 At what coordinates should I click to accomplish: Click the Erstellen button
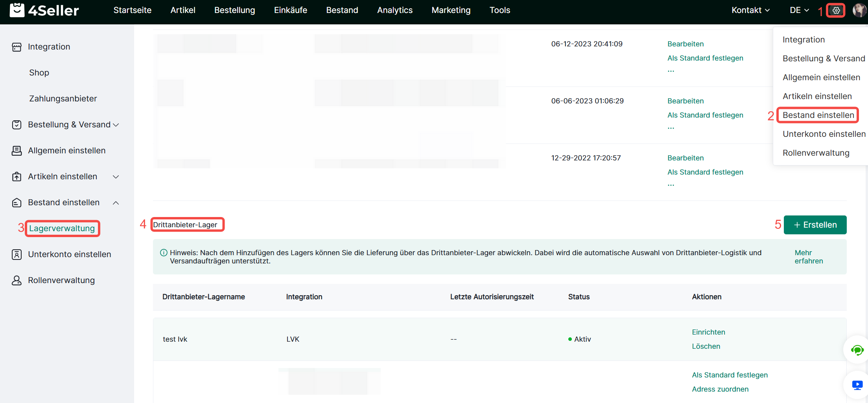[x=815, y=225]
